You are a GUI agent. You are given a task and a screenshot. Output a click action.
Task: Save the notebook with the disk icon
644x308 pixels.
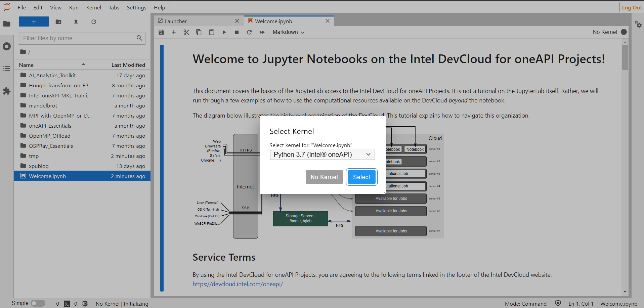pyautogui.click(x=161, y=32)
